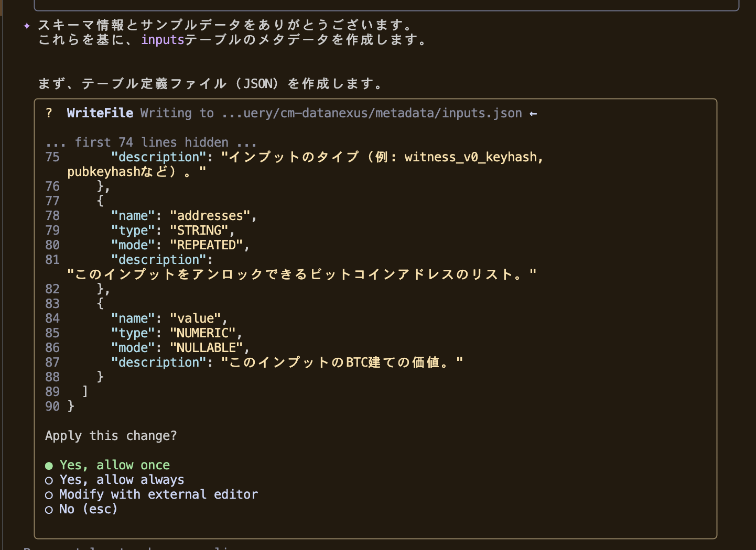Click the "REPEATED" mode value
Image resolution: width=756 pixels, height=550 pixels.
[206, 245]
